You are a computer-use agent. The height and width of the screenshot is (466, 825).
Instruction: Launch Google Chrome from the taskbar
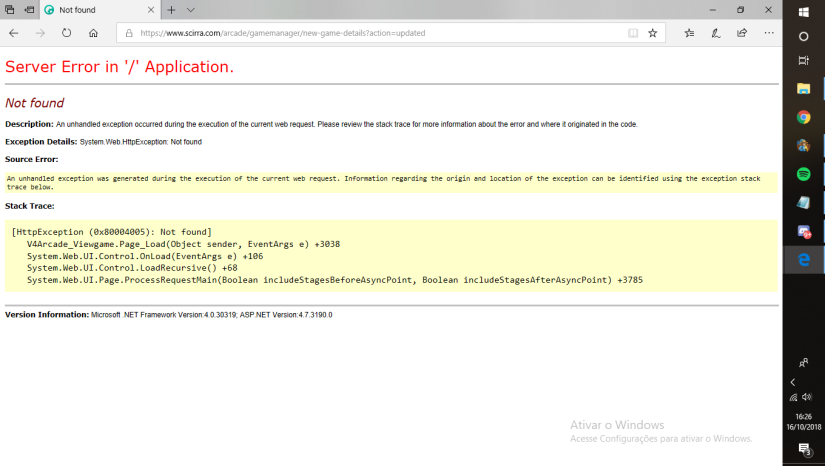pos(803,117)
